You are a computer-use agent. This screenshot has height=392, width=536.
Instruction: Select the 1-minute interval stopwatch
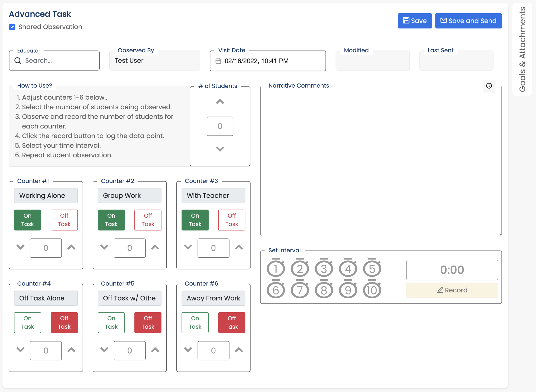[276, 269]
